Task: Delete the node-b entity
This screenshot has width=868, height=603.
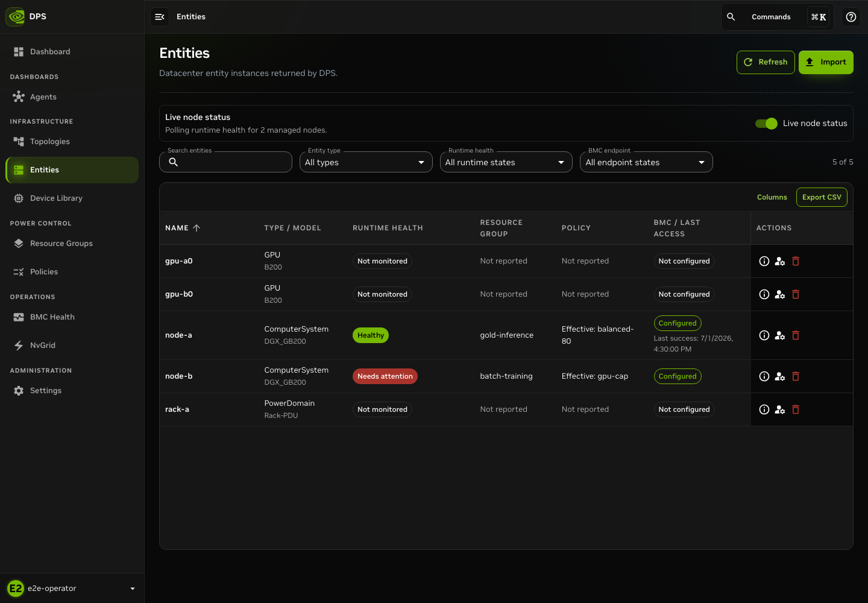Action: 796,376
